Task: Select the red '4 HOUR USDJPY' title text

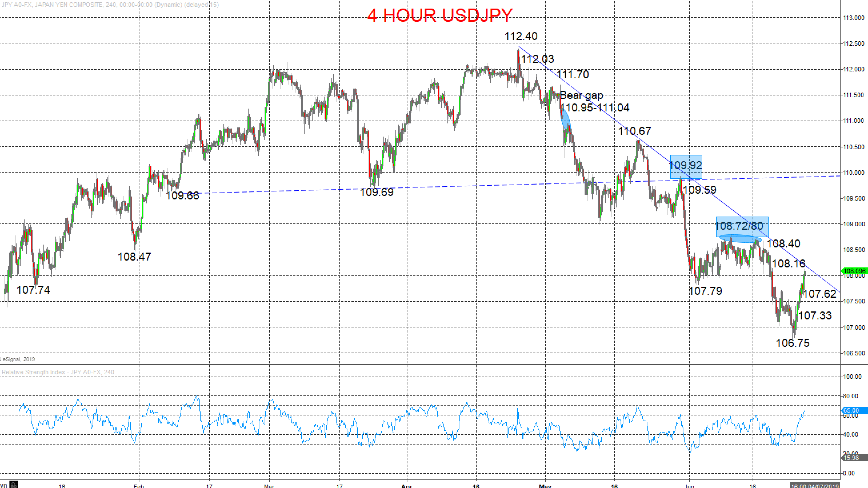Action: (x=440, y=15)
